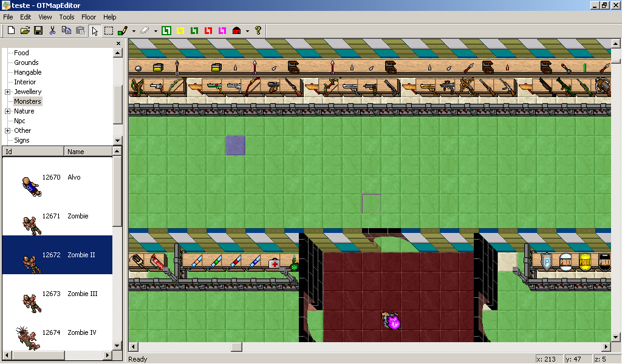Expand the Jewellery tree node

tap(7, 92)
